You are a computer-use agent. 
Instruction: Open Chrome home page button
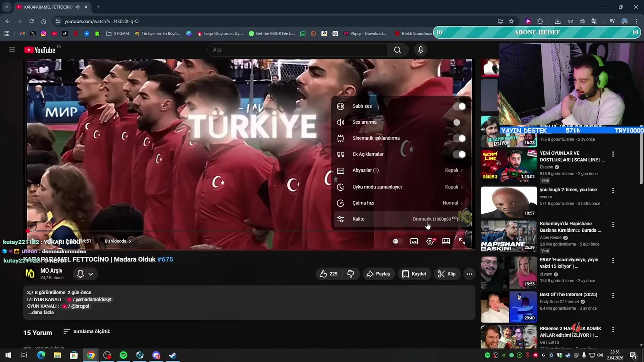click(43, 21)
